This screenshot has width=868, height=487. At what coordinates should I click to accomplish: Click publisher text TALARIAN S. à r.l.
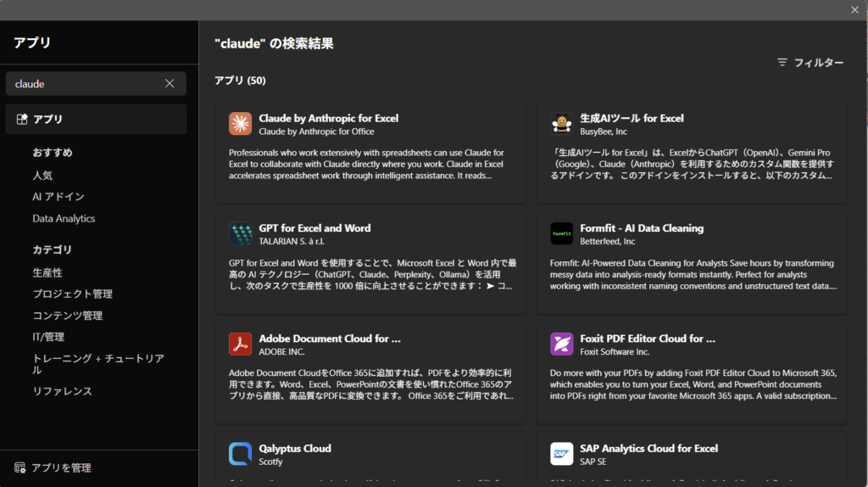tap(292, 241)
